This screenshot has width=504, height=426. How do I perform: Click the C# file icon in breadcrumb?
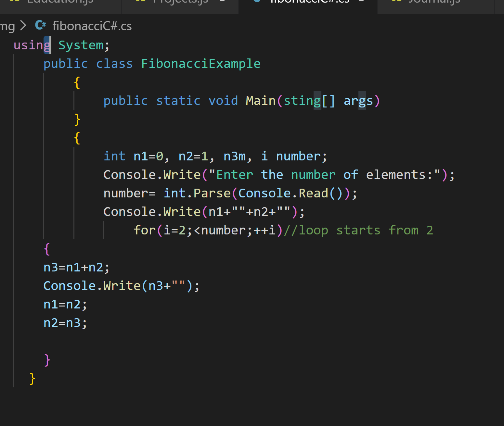pos(41,25)
